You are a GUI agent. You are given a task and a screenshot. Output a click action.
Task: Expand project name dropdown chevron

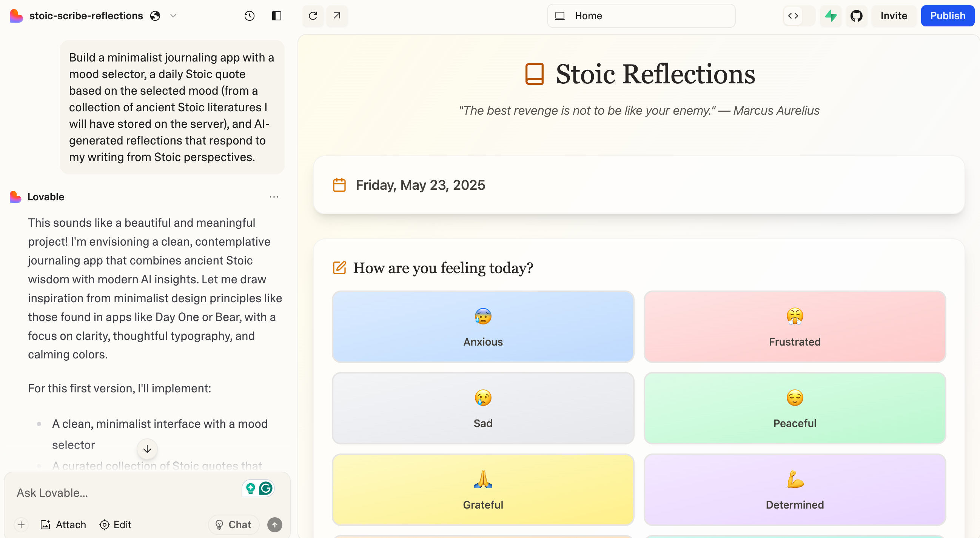[173, 15]
